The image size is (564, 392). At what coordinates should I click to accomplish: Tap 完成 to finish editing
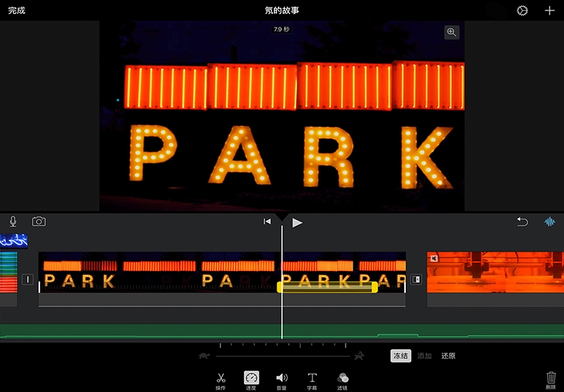[17, 10]
